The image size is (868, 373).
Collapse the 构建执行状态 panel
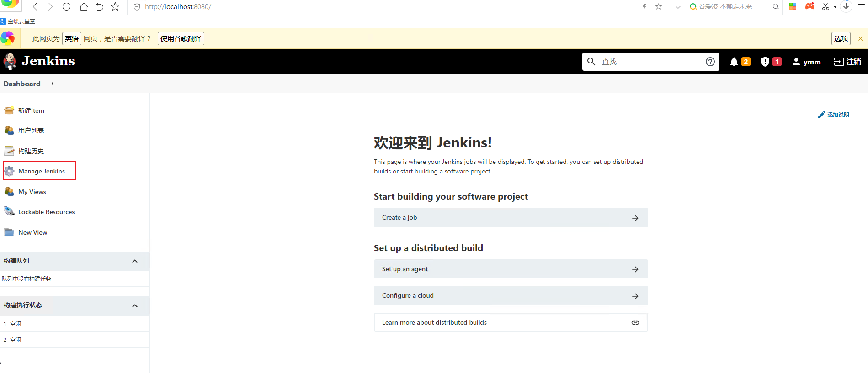click(x=135, y=306)
